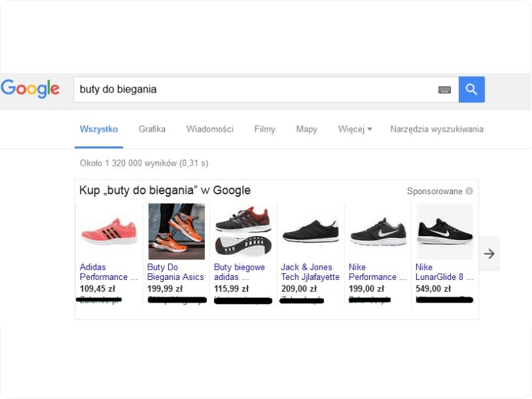Open the Mapy tab
The height and width of the screenshot is (399, 532).
pos(307,129)
